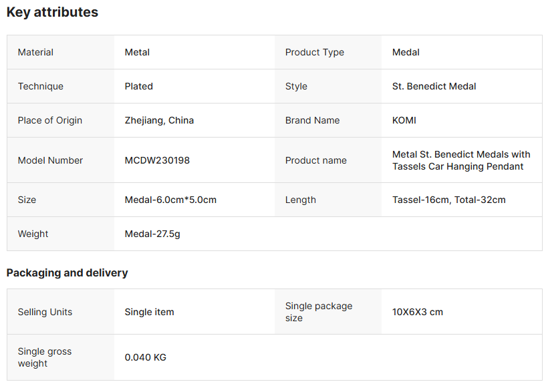Click the 10X6X3 cm package size value
This screenshot has width=544, height=392.
(x=418, y=312)
